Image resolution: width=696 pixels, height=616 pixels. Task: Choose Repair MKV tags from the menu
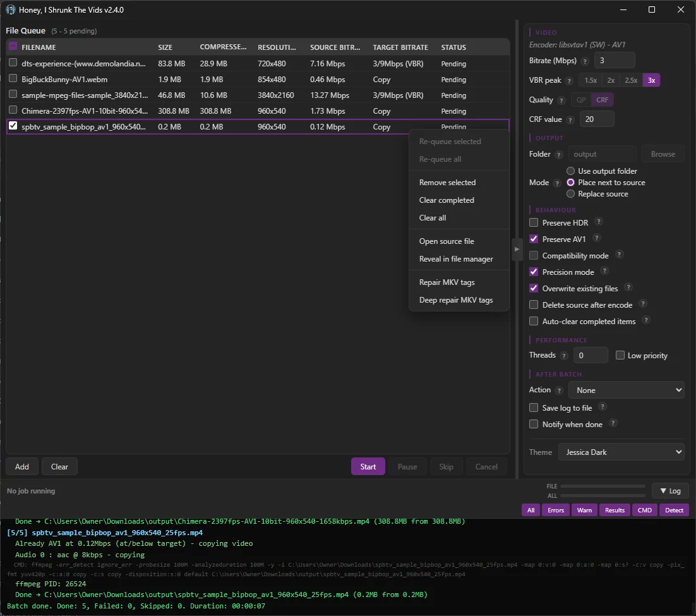point(459,282)
